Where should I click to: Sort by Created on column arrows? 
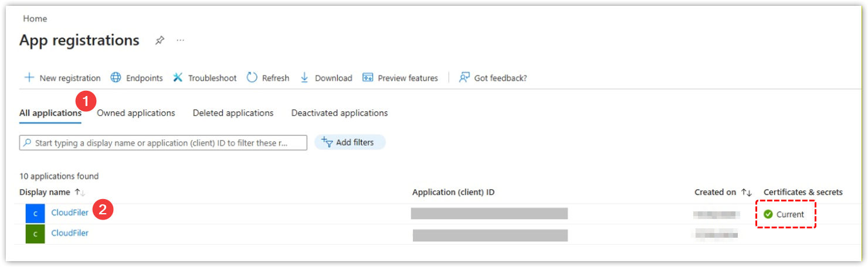pos(747,192)
